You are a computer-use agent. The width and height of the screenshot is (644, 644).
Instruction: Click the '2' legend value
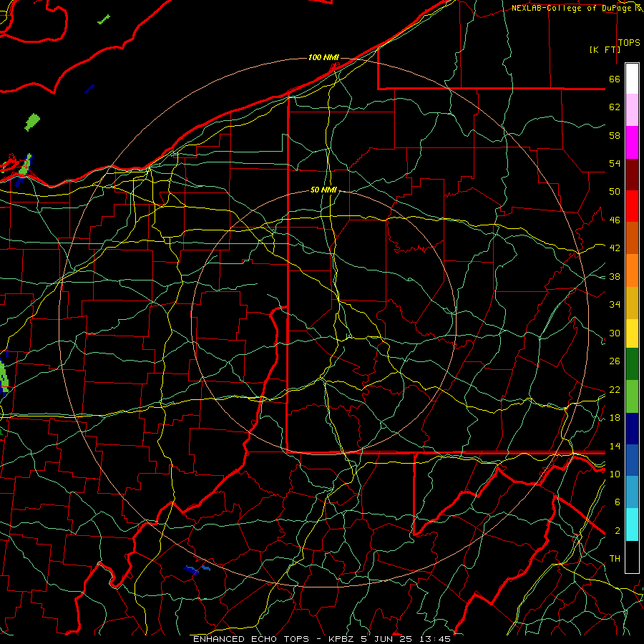(618, 531)
